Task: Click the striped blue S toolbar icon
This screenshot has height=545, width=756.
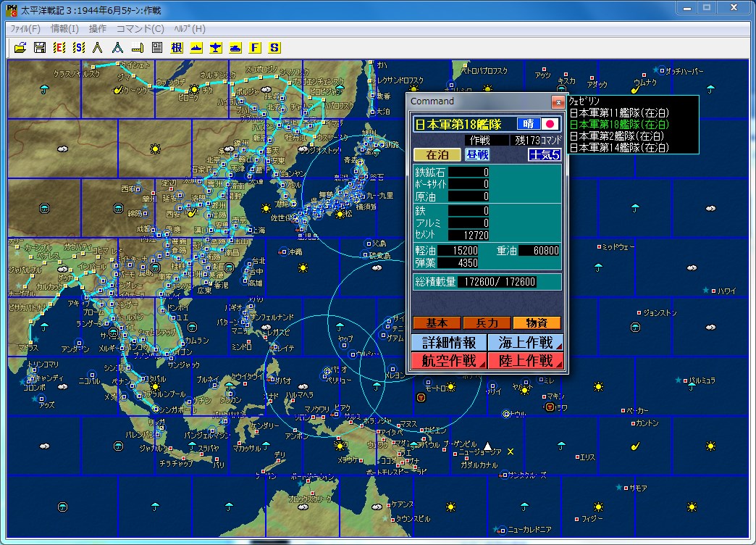Action: click(x=79, y=47)
